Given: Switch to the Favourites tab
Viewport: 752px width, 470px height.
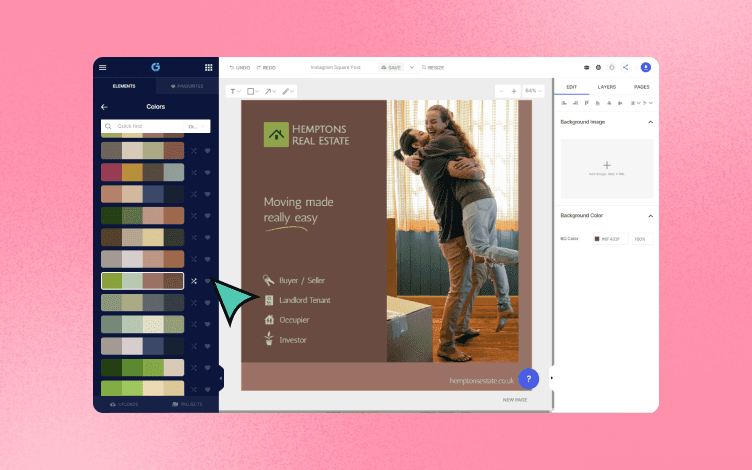Looking at the screenshot, I should pos(187,86).
